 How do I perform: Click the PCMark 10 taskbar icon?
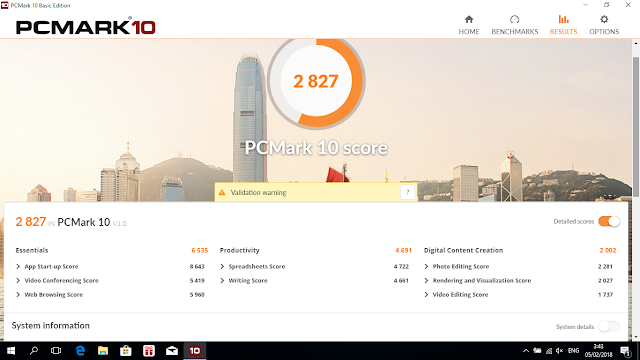coord(195,351)
